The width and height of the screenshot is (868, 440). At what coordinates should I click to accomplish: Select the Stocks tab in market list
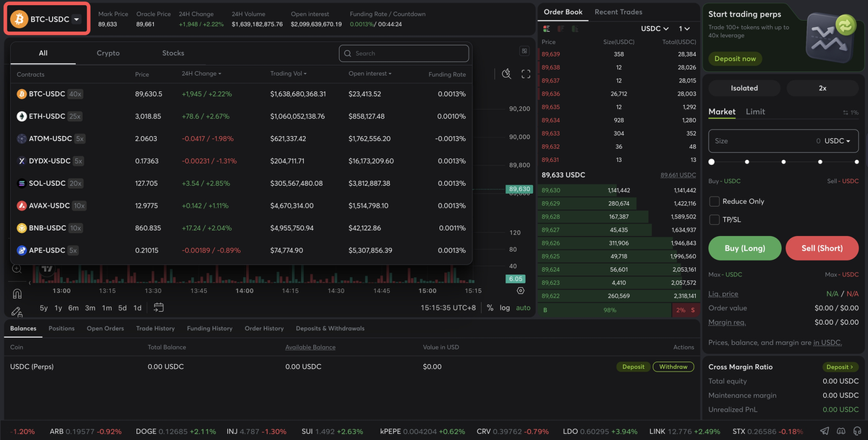[173, 54]
